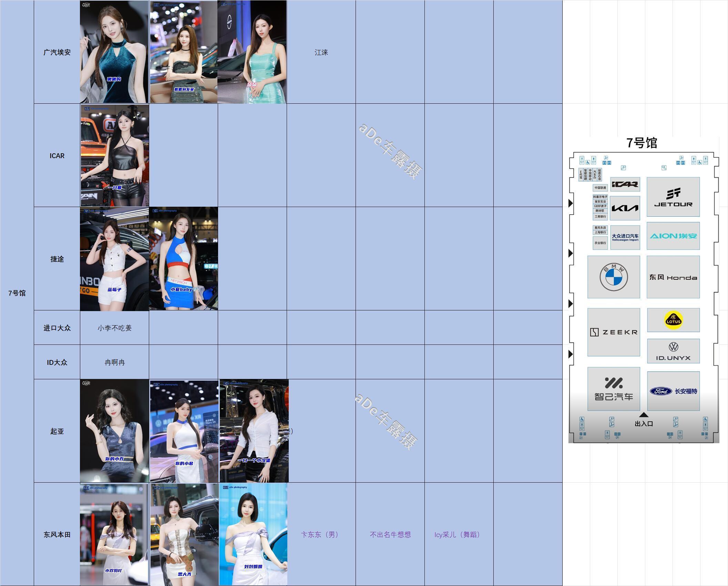
Task: Click the AION埃安 booth on the map
Action: (x=673, y=236)
